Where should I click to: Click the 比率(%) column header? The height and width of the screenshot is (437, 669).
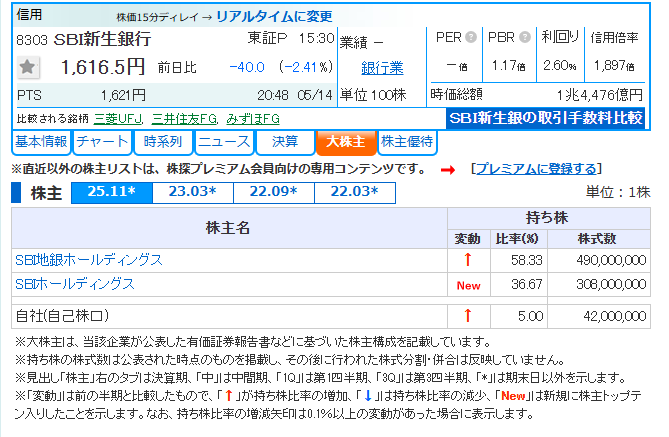point(517,239)
